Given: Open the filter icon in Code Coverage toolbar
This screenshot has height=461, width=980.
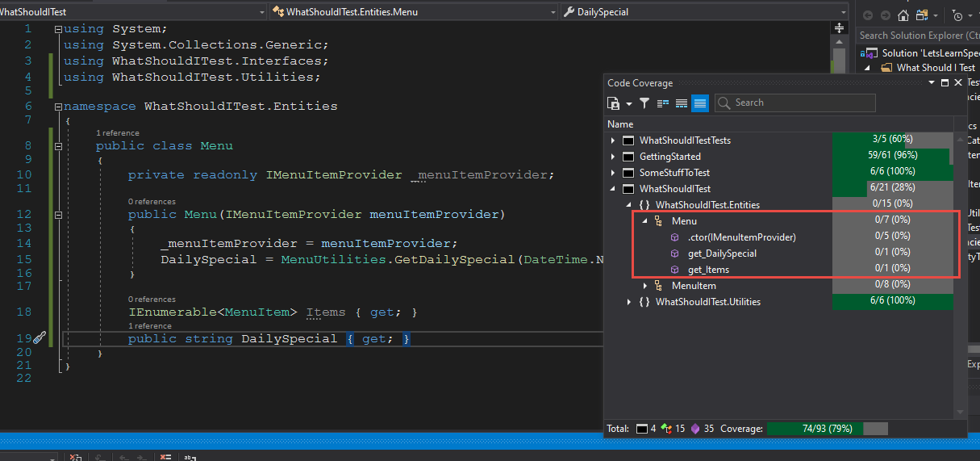Looking at the screenshot, I should [x=644, y=103].
